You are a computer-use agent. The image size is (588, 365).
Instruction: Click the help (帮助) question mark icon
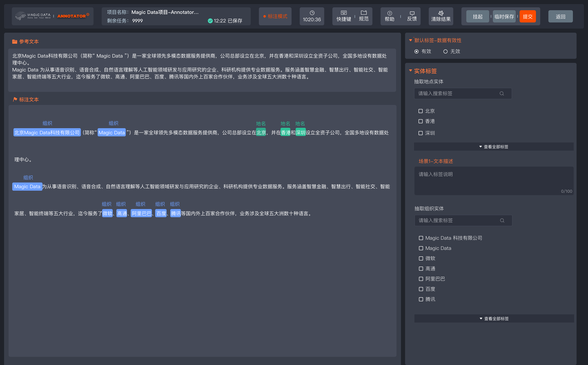[389, 13]
